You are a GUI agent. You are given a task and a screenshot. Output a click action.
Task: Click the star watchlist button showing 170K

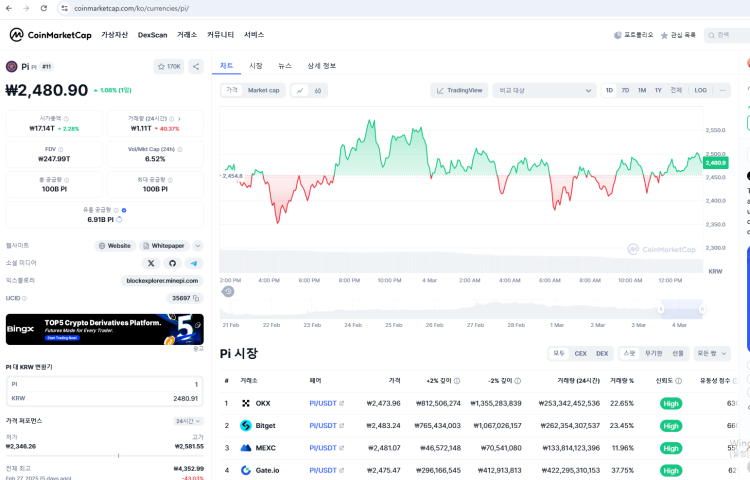tap(168, 66)
